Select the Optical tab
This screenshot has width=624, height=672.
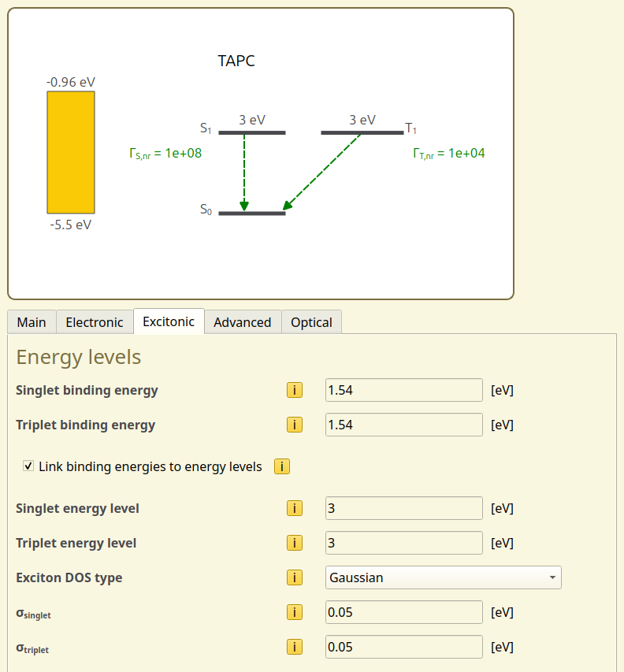tap(311, 322)
